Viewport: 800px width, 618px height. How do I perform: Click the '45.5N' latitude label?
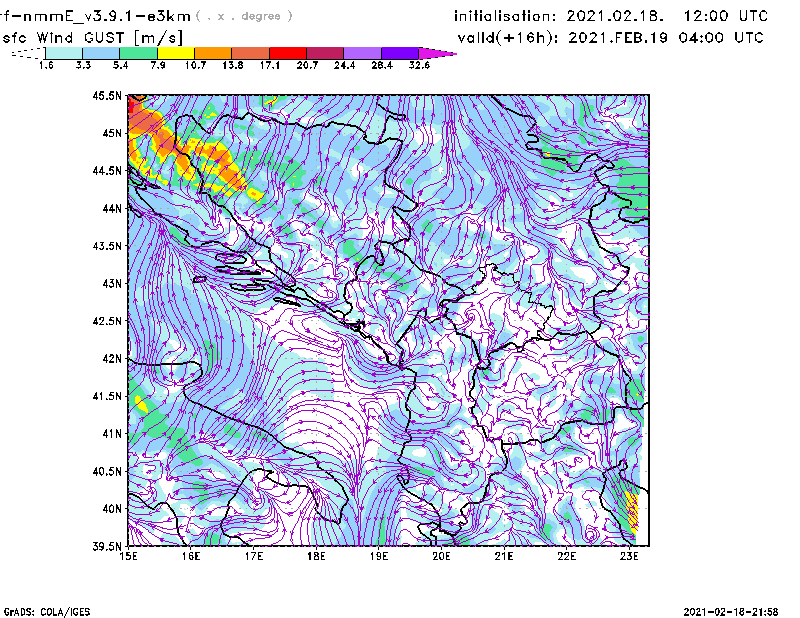107,95
